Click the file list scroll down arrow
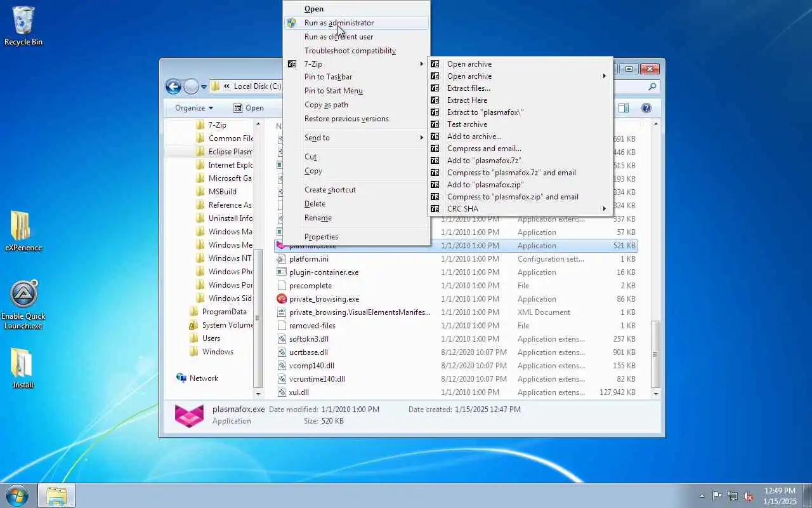Viewport: 812px width, 508px height. 656,394
